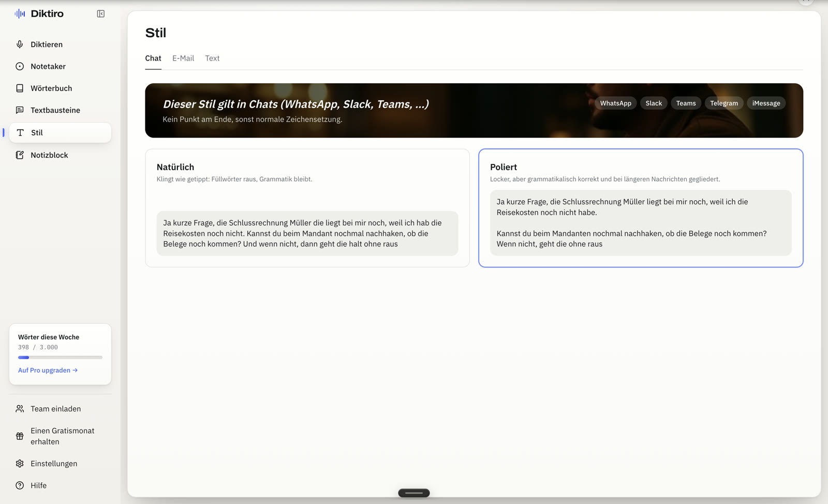Click the Notizblock notepad icon
This screenshot has height=504, width=828.
(20, 155)
